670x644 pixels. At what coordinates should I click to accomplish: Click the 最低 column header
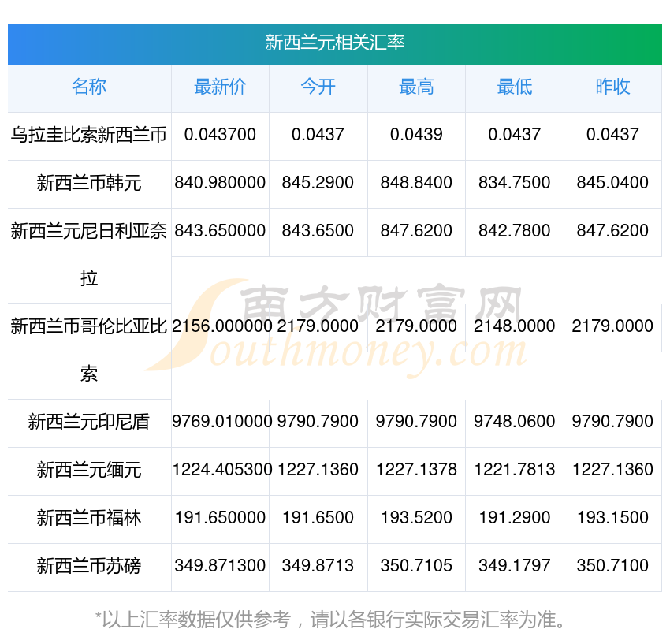514,87
